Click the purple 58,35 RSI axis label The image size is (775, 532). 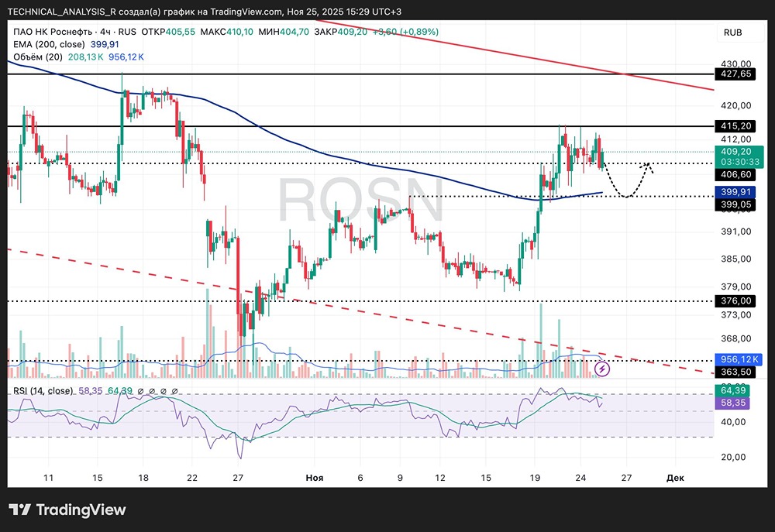pyautogui.click(x=732, y=403)
